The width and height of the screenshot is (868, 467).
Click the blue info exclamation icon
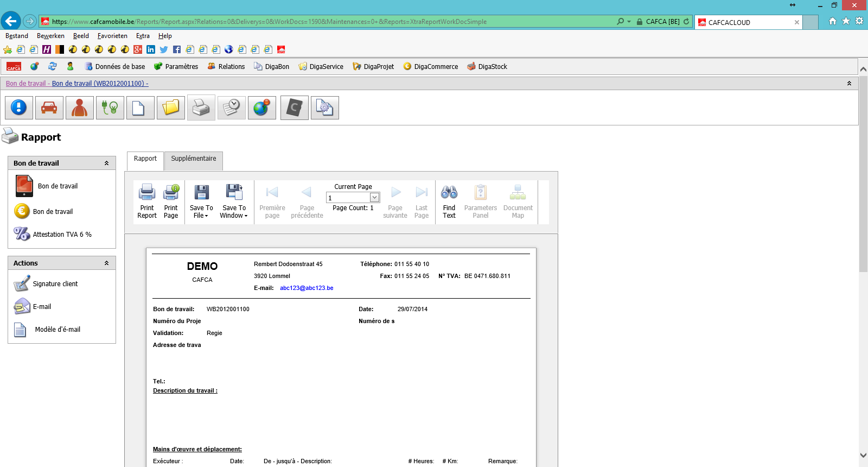pyautogui.click(x=19, y=108)
